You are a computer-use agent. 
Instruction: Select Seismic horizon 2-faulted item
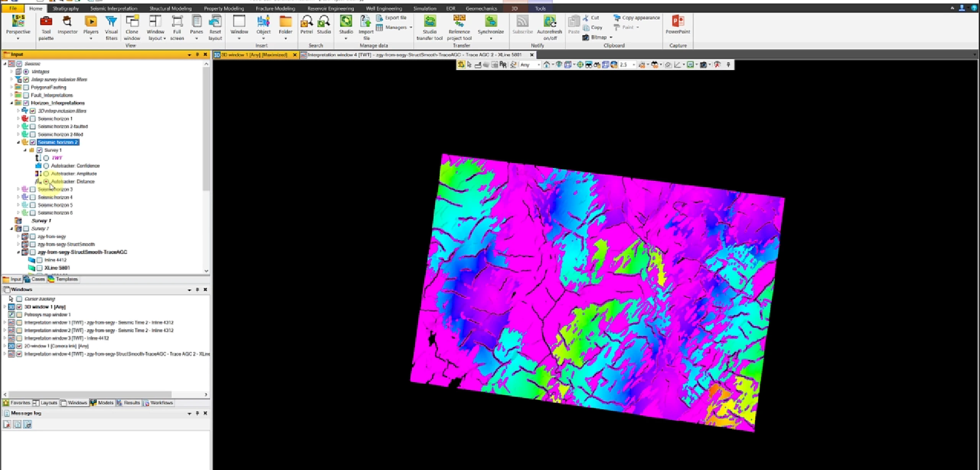point(63,126)
